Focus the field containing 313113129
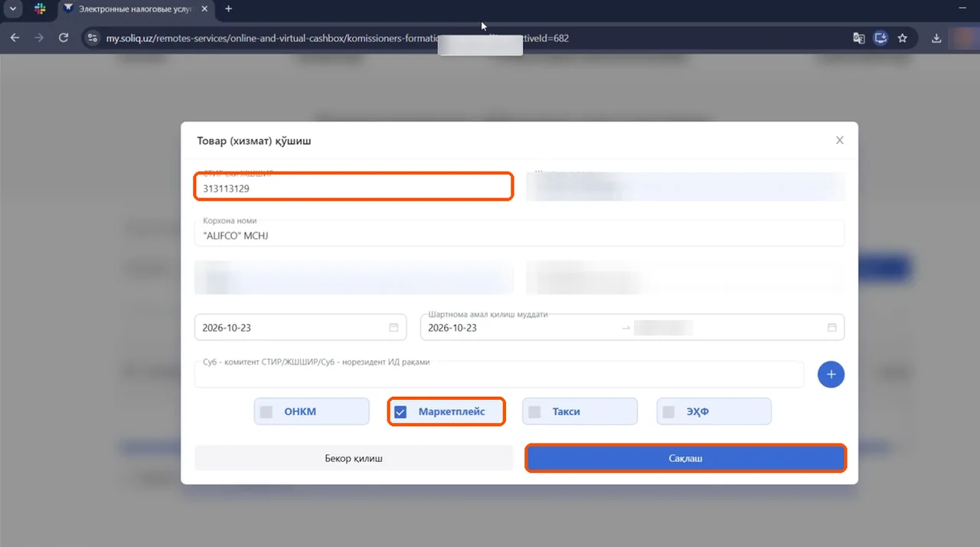The image size is (980, 547). pyautogui.click(x=354, y=187)
